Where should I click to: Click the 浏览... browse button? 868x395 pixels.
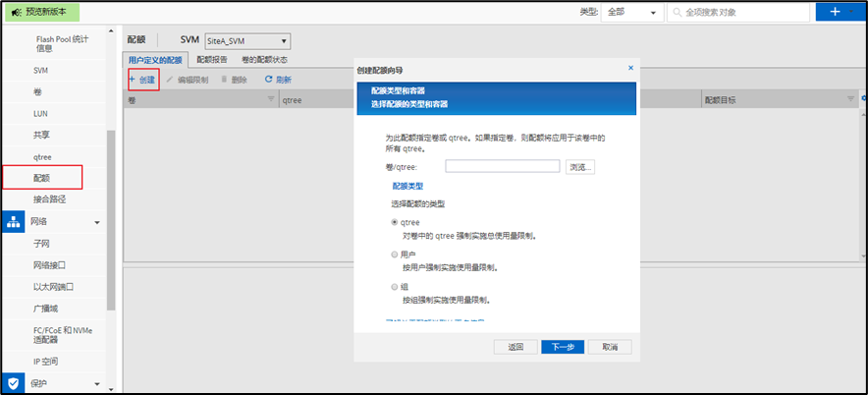tap(580, 167)
